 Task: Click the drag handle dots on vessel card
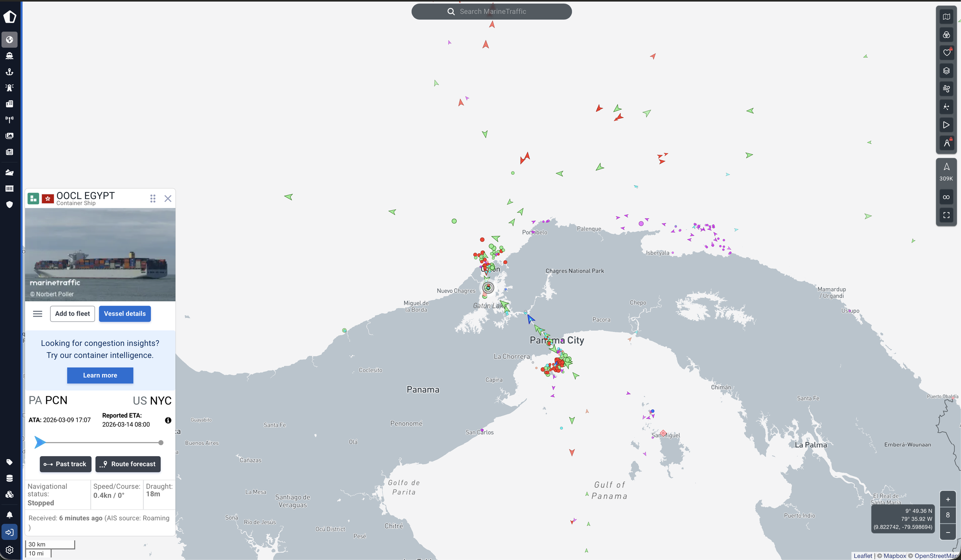coord(153,198)
